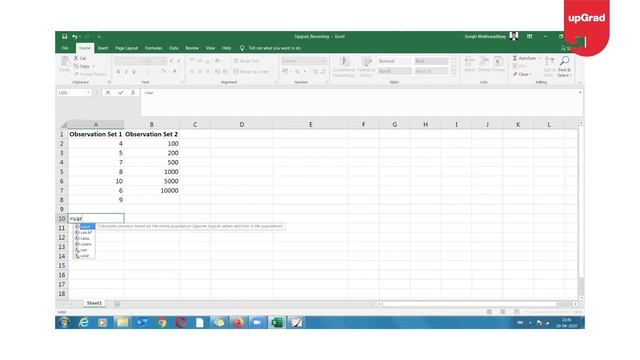This screenshot has height=360, width=640.
Task: Open Internet Explorer from taskbar
Action: [x=84, y=322]
